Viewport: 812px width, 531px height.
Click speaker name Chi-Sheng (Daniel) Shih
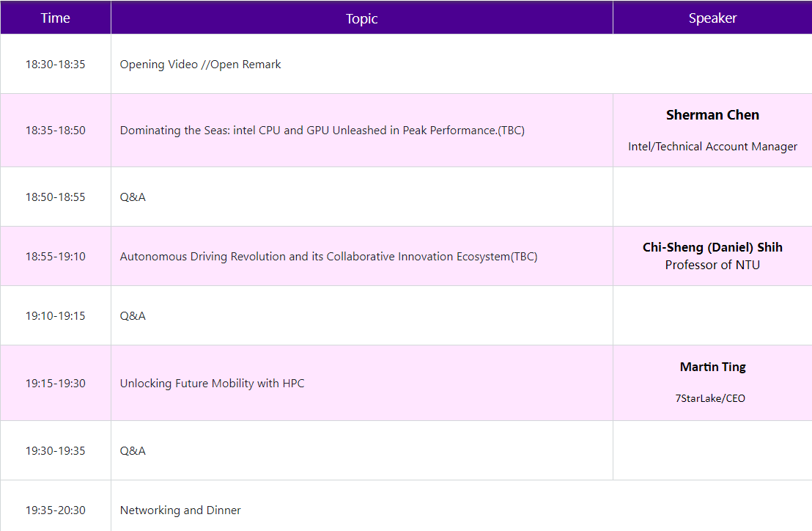712,247
